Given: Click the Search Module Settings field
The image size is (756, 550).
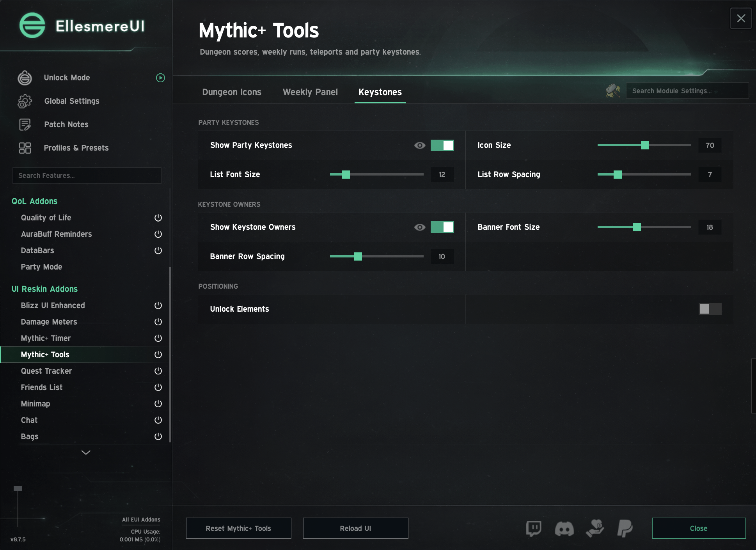Looking at the screenshot, I should click(687, 91).
